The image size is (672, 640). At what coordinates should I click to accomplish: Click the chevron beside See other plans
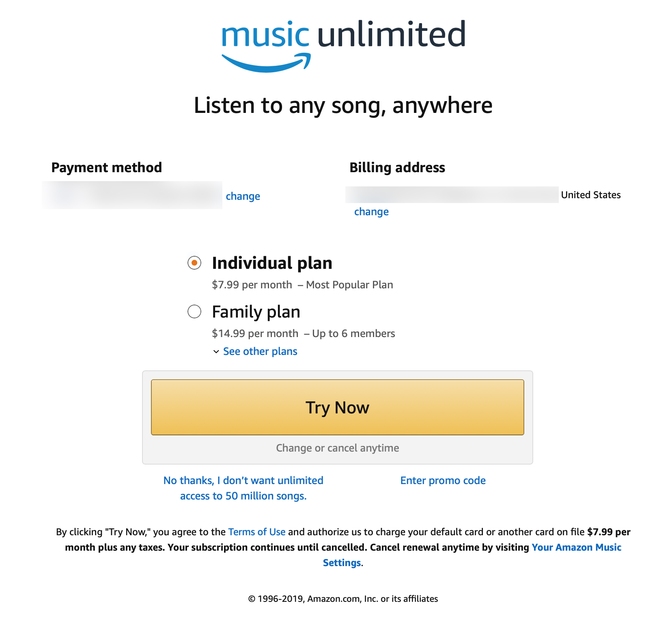point(216,352)
